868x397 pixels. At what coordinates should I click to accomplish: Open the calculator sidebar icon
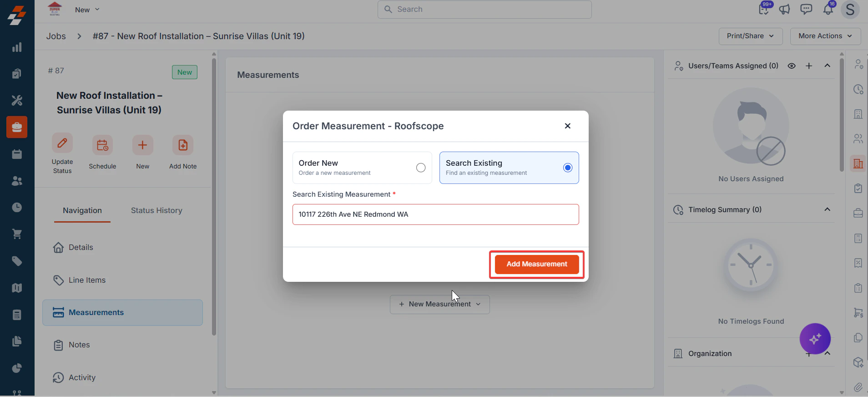tap(17, 315)
